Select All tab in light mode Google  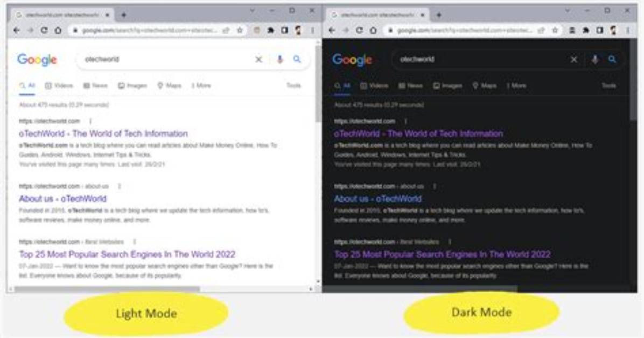[27, 86]
